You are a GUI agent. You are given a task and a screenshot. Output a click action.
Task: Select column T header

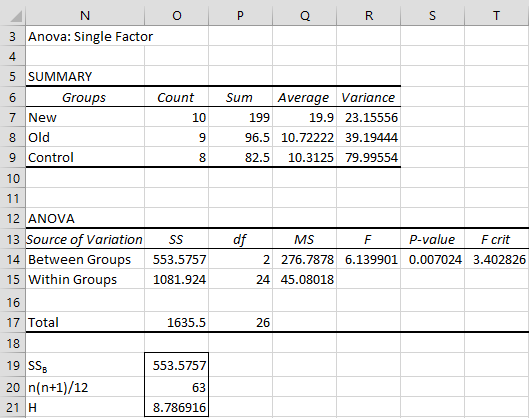(x=497, y=16)
